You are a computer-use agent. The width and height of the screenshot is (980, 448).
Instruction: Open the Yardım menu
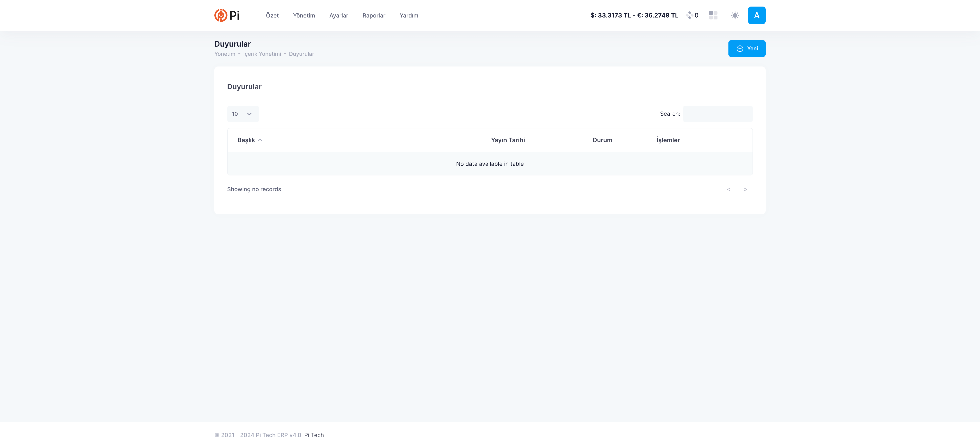point(409,16)
